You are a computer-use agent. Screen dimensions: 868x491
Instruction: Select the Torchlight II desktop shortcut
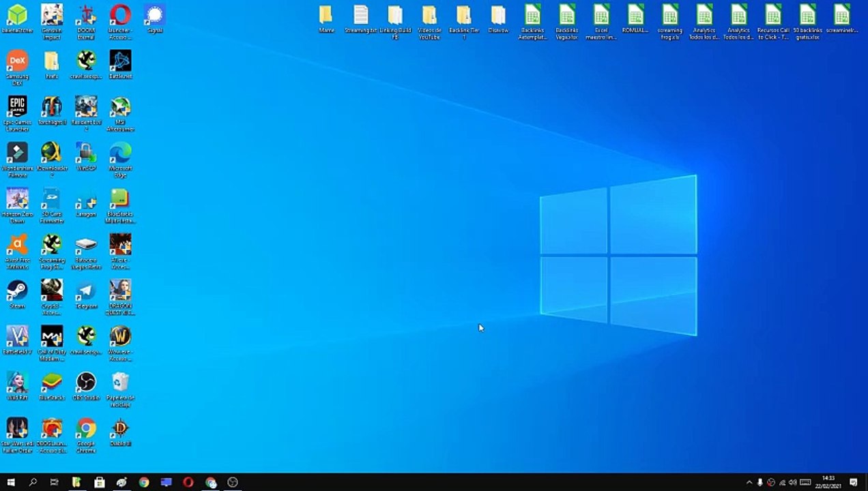(52, 110)
